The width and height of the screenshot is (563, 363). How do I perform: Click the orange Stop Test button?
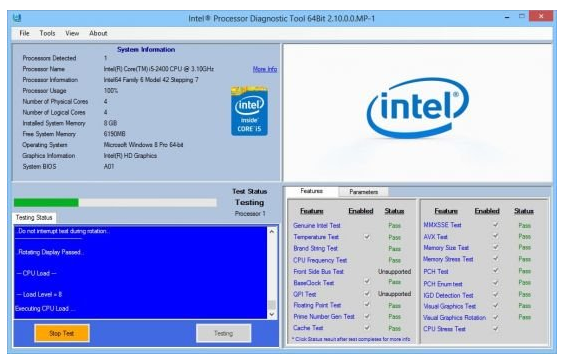pyautogui.click(x=62, y=333)
